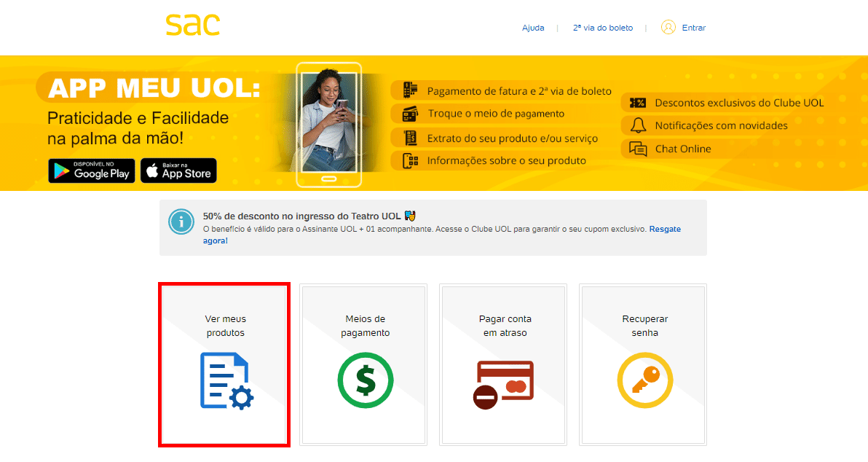
Task: Click the text Informações sobre o seu produto
Action: pos(507,160)
